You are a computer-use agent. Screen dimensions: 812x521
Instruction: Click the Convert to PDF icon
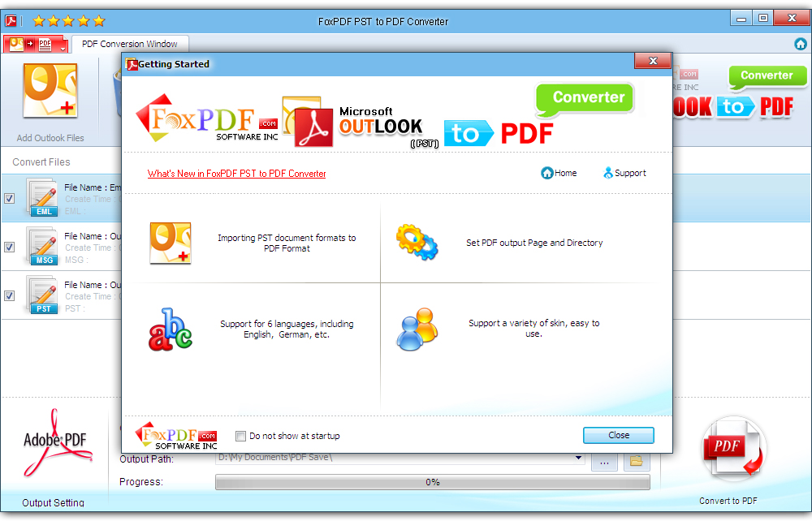click(733, 448)
